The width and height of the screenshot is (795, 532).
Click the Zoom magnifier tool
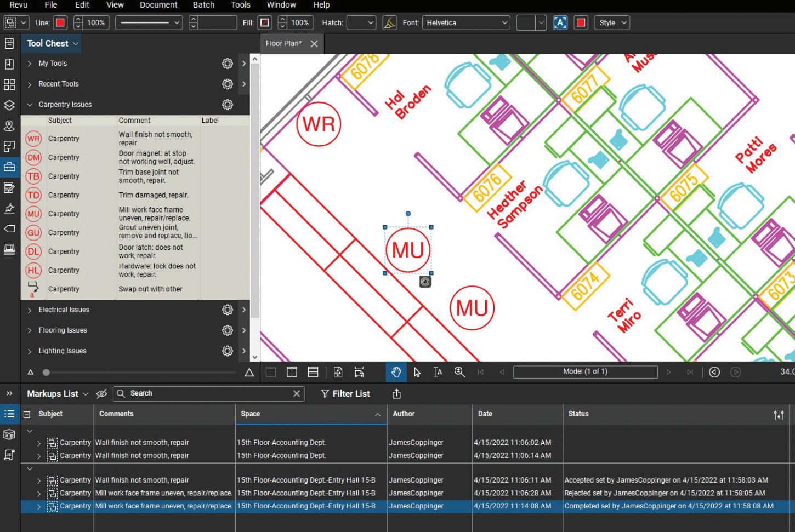(x=459, y=372)
